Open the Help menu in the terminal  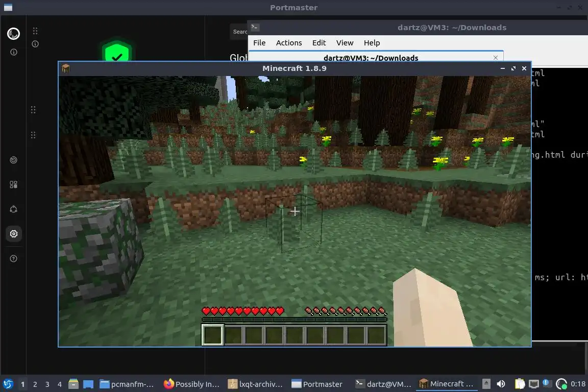click(x=372, y=43)
